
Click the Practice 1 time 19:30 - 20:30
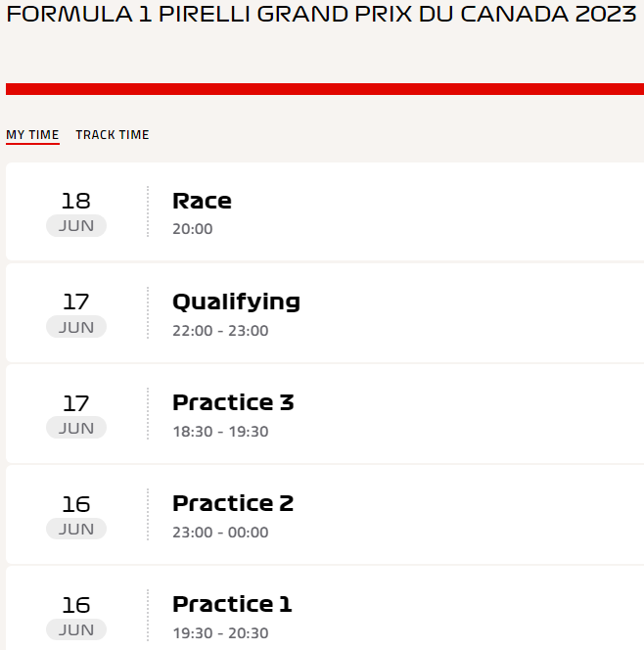point(220,633)
